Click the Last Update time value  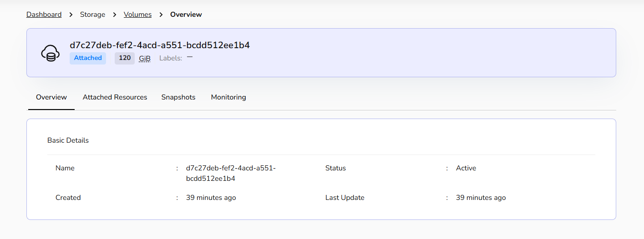click(481, 198)
